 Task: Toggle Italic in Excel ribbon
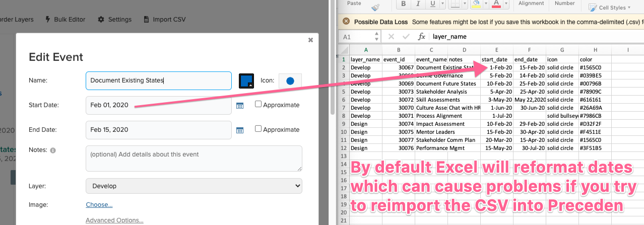pos(418,4)
